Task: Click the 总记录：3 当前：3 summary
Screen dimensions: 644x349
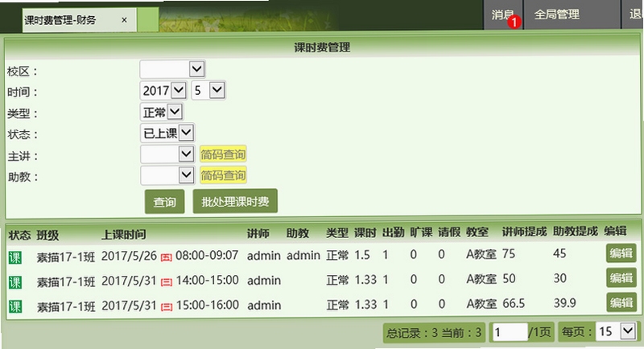Action: 434,332
